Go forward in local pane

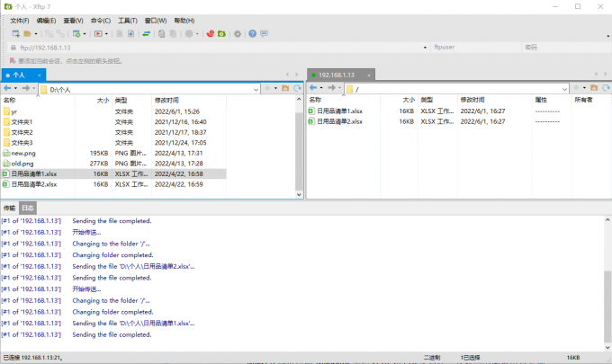26,88
